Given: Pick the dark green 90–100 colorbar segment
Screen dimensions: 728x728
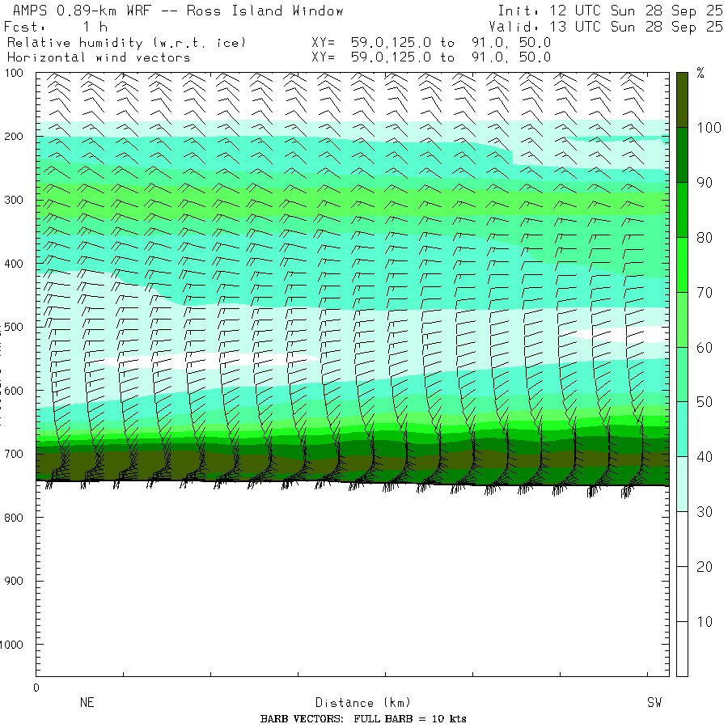Looking at the screenshot, I should coord(682,154).
